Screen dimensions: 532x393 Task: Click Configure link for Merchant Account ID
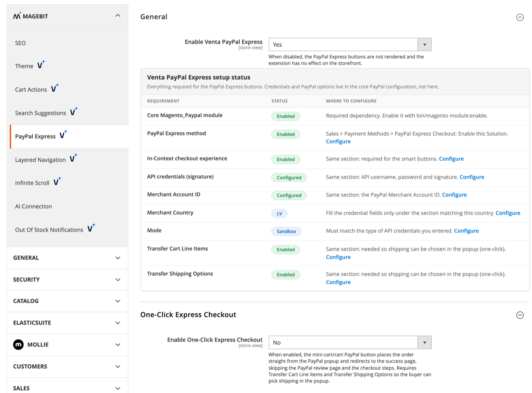454,195
